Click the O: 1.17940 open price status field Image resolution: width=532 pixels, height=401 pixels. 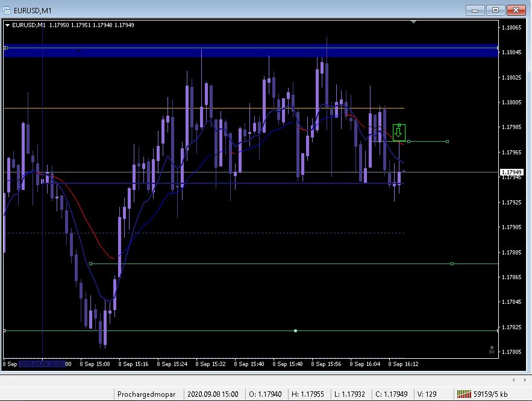click(265, 394)
